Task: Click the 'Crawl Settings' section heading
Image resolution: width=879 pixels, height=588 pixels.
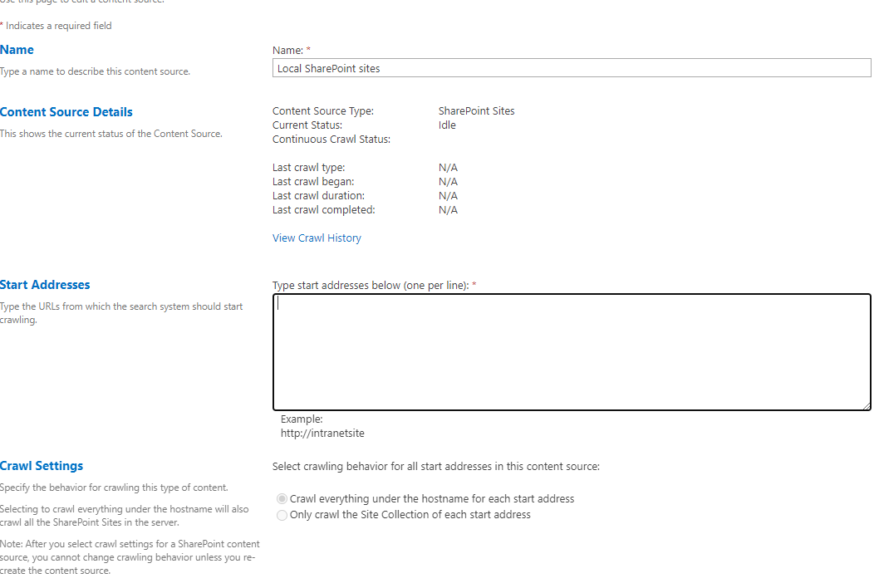Action: point(42,465)
